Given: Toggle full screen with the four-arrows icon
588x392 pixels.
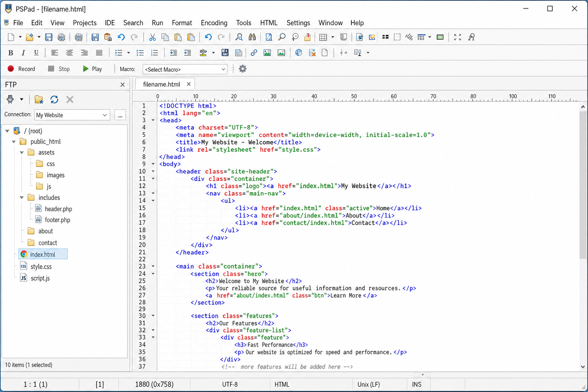Looking at the screenshot, I should tap(457, 37).
